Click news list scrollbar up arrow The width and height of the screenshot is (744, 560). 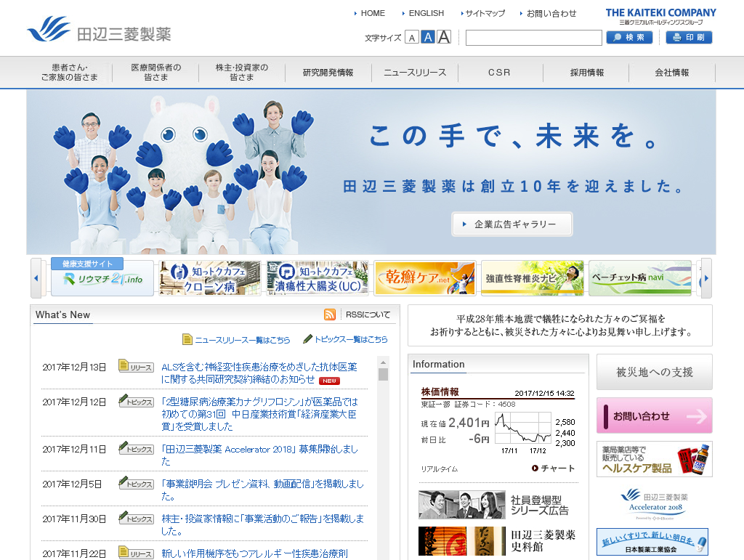pyautogui.click(x=383, y=362)
